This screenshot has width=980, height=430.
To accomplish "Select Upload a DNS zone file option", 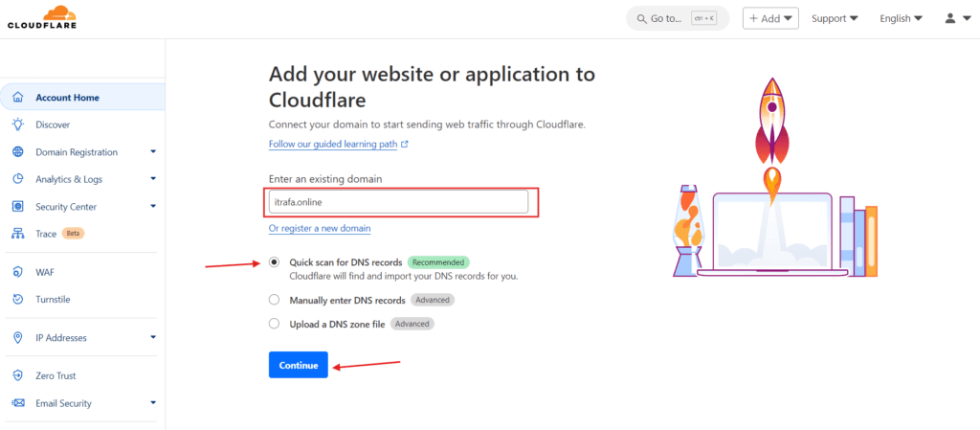I will pyautogui.click(x=274, y=324).
